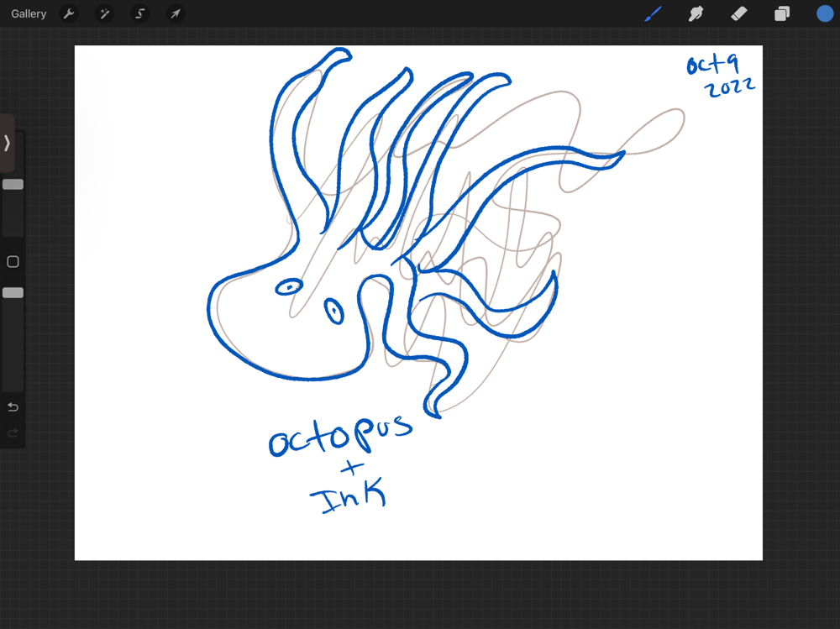Open the Layers panel

click(x=782, y=13)
